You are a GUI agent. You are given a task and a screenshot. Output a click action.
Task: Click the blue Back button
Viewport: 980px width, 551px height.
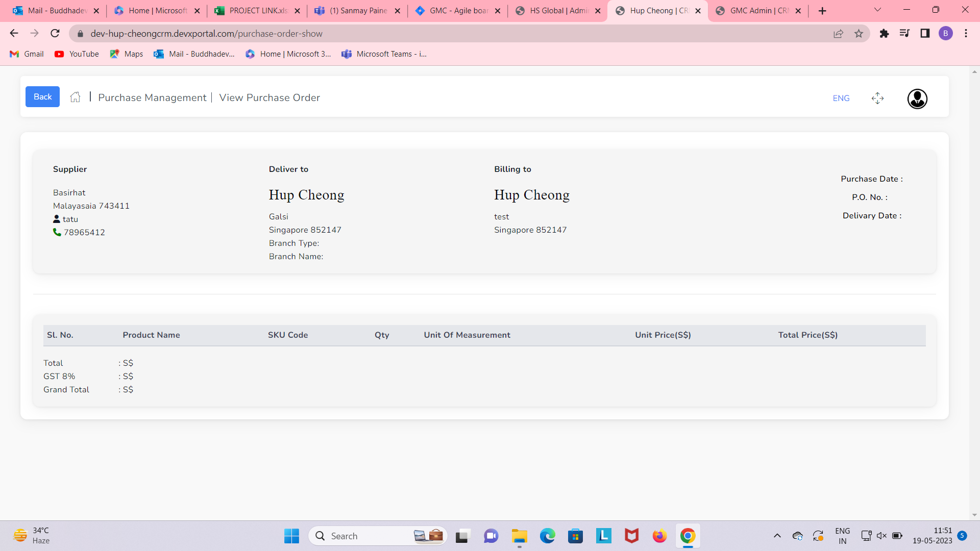pyautogui.click(x=42, y=97)
